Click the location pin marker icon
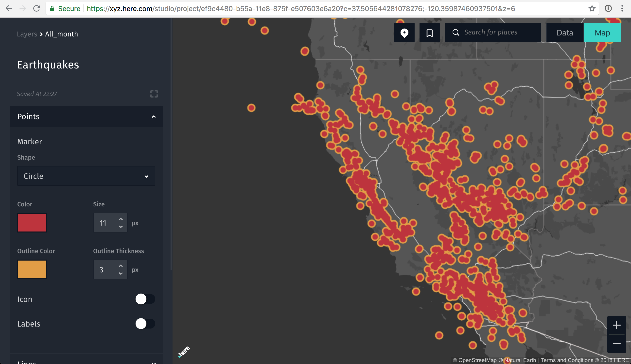Image resolution: width=631 pixels, height=364 pixels. point(404,33)
